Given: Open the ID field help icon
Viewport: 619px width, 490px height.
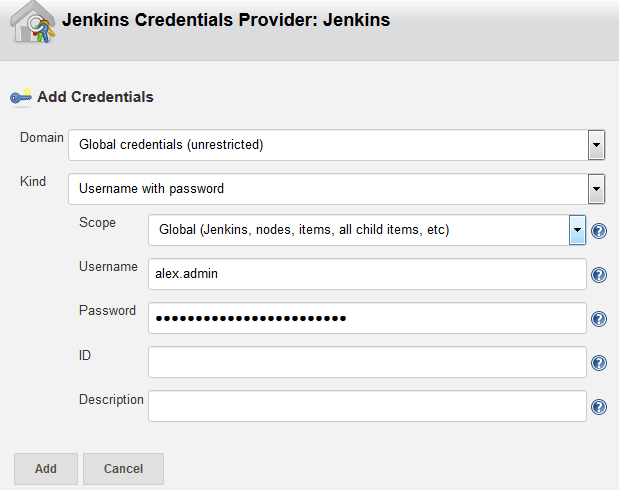Looking at the screenshot, I should coord(599,363).
